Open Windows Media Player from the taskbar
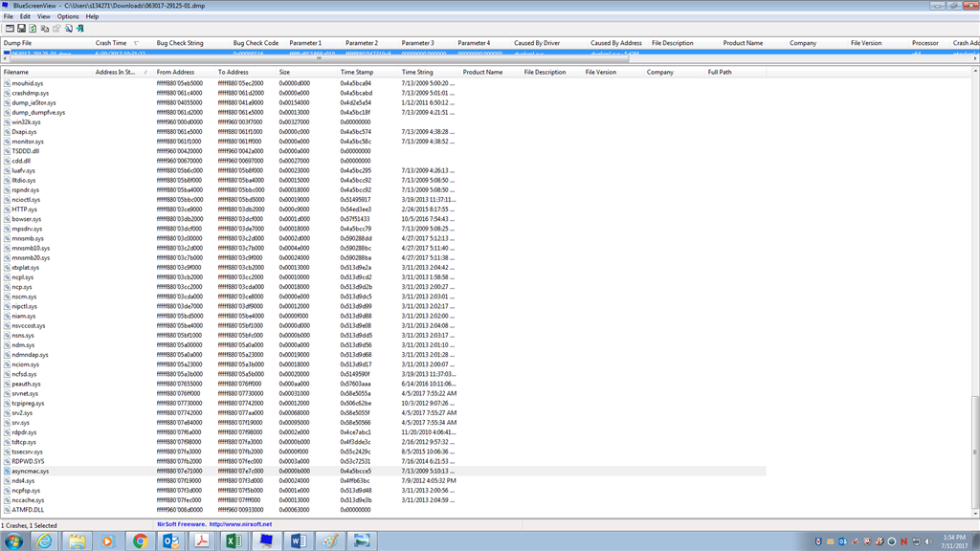 pyautogui.click(x=108, y=541)
